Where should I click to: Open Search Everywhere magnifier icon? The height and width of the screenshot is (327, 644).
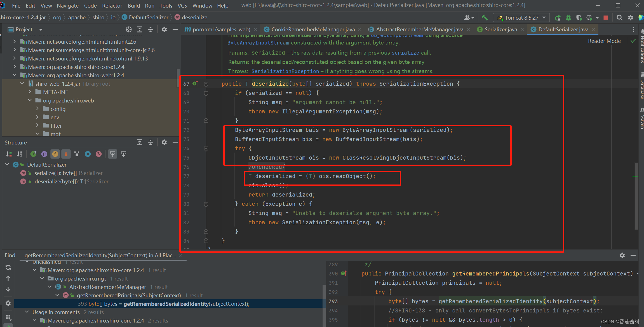[x=619, y=18]
